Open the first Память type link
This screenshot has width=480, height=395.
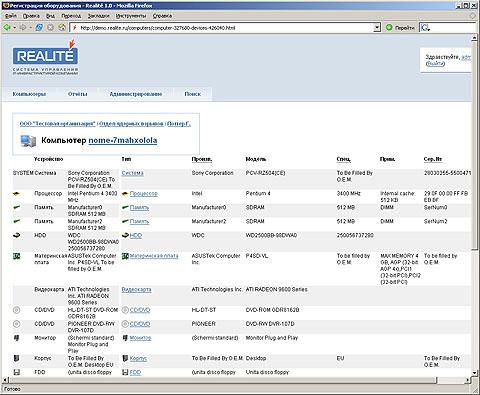click(139, 208)
